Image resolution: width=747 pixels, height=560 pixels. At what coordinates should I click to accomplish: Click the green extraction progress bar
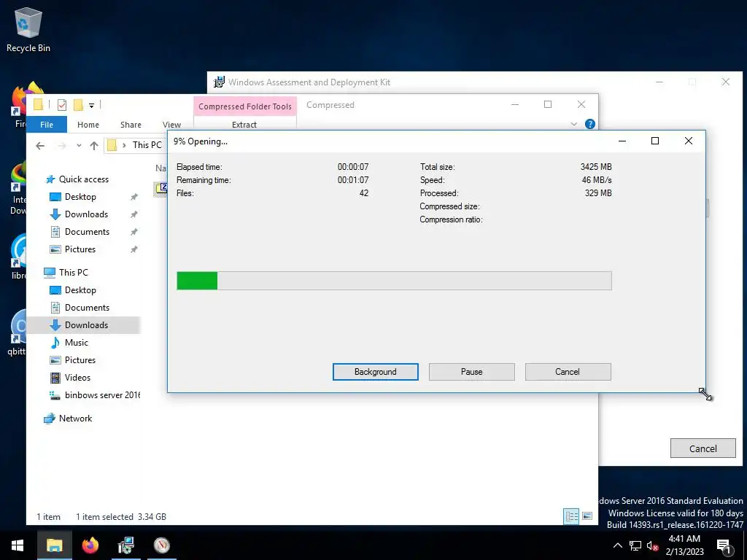pos(394,281)
